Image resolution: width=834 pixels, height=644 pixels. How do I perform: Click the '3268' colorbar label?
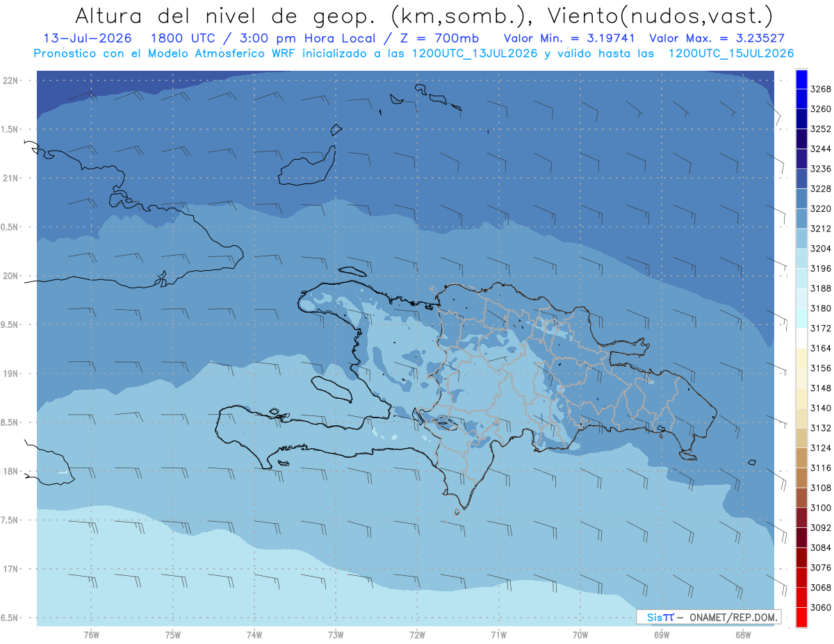click(x=821, y=89)
